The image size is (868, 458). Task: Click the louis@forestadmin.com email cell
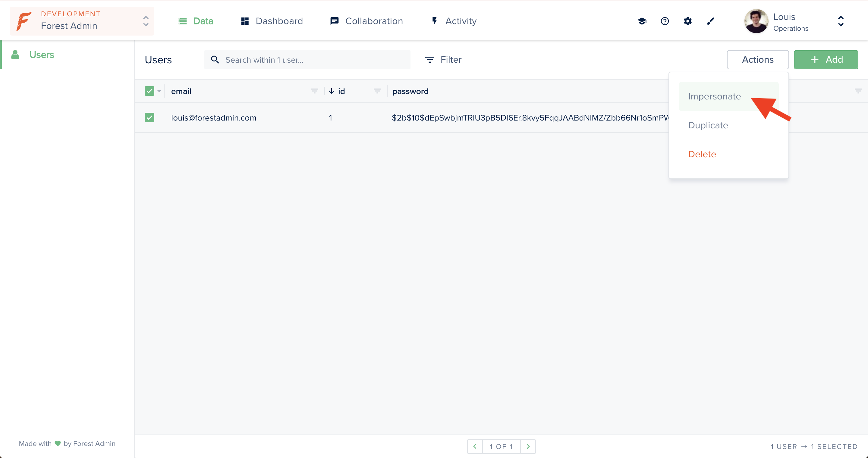coord(214,118)
